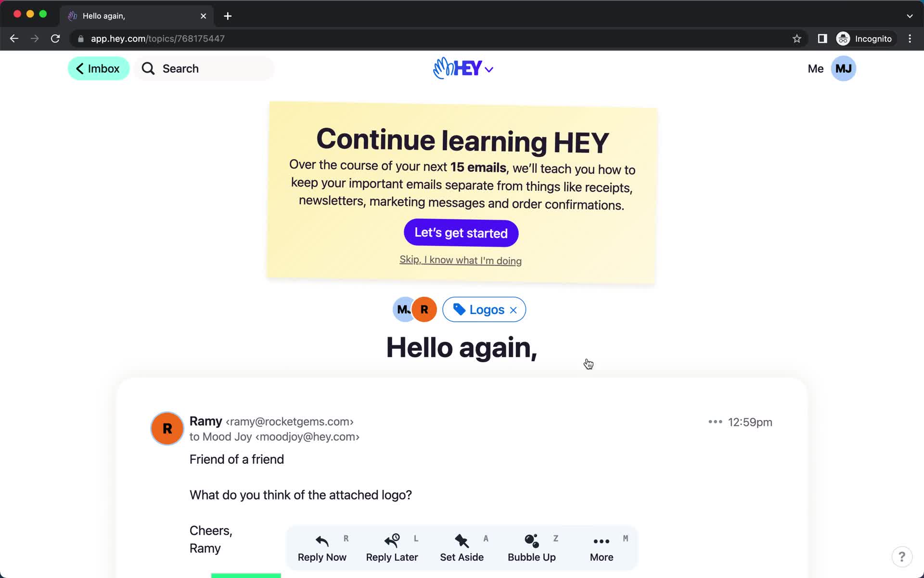Click the Inbox back arrow icon

pos(79,68)
